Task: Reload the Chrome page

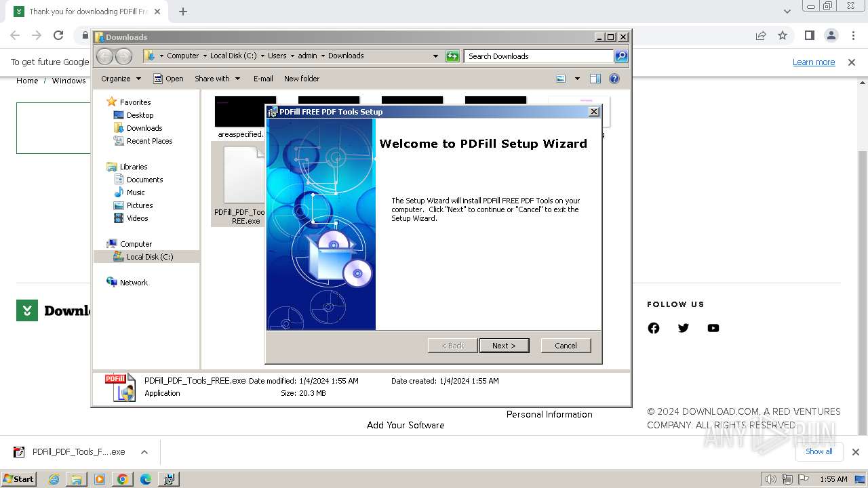Action: 58,35
